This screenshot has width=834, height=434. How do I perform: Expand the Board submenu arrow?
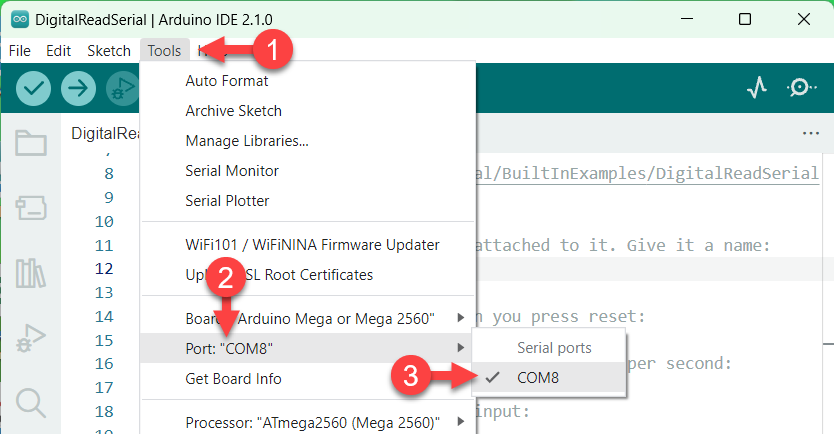point(461,318)
